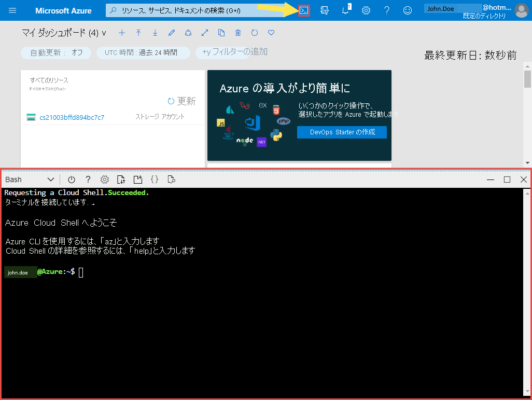
Task: Open the feedback smiley icon
Action: click(408, 10)
